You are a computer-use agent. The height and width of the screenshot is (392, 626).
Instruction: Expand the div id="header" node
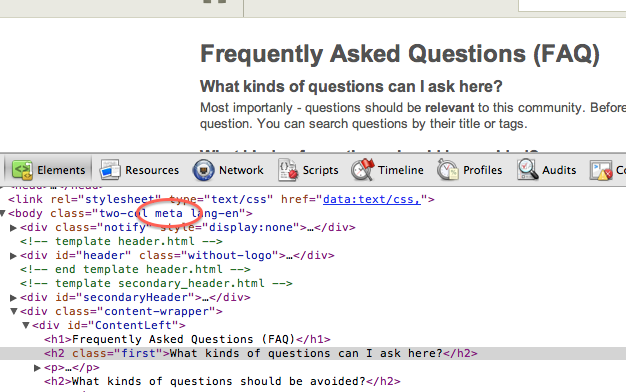pos(13,255)
